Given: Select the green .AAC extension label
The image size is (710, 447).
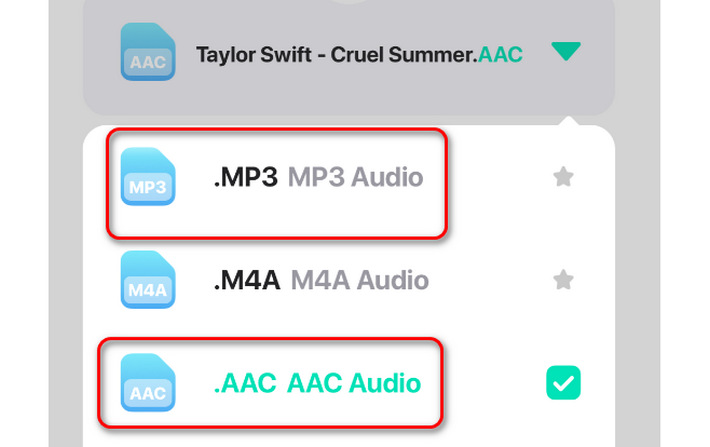Looking at the screenshot, I should tap(246, 383).
